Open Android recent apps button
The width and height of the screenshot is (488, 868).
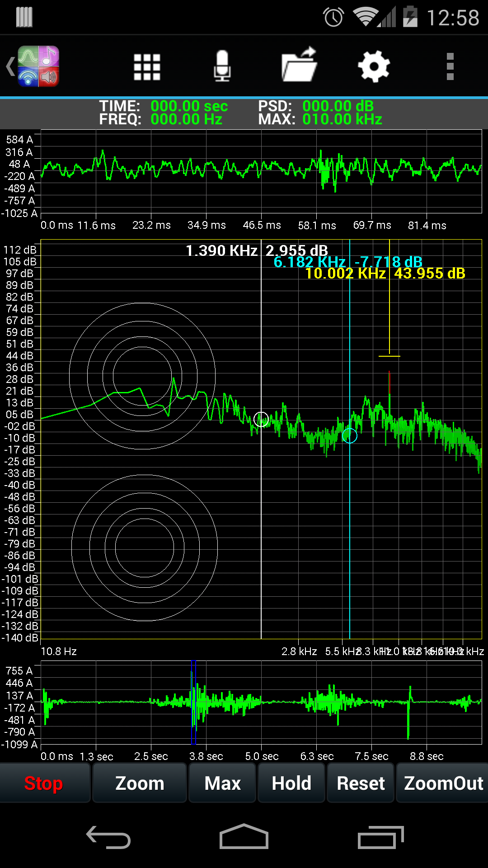coord(380,837)
